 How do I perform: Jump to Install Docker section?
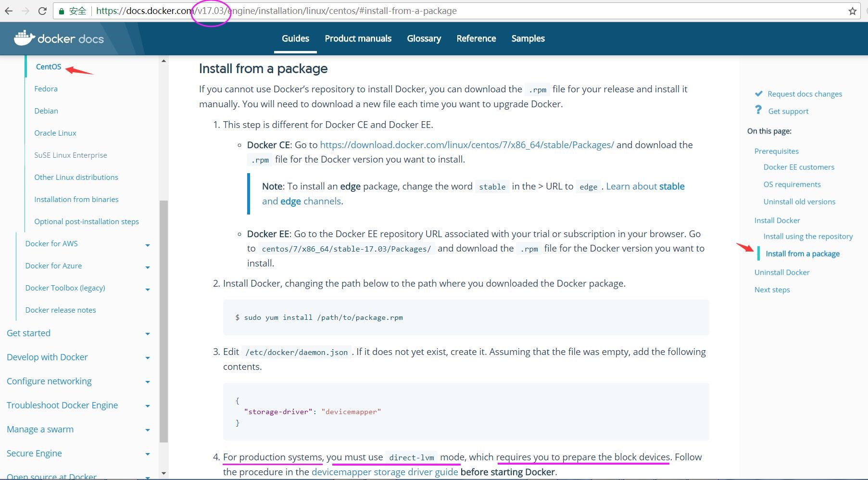pos(777,221)
